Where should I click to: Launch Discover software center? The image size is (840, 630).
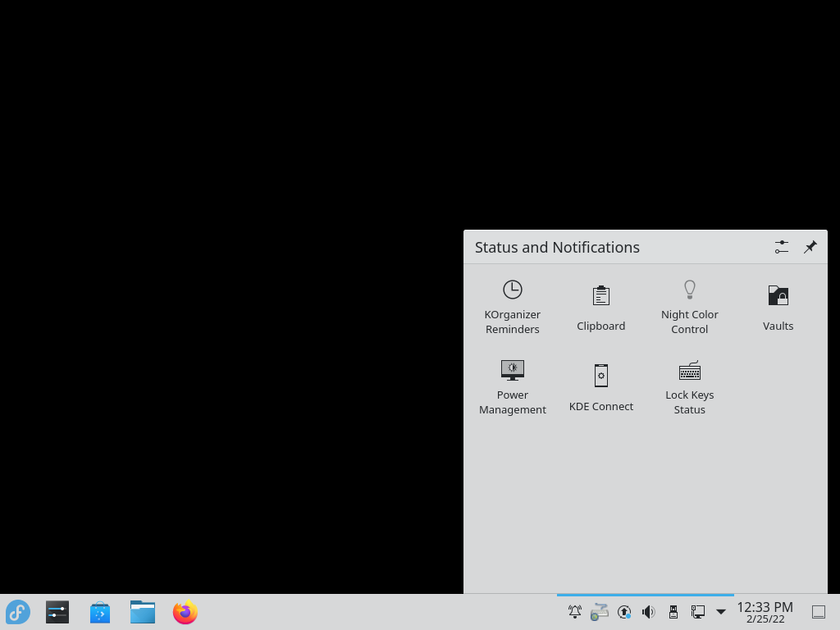pyautogui.click(x=99, y=612)
